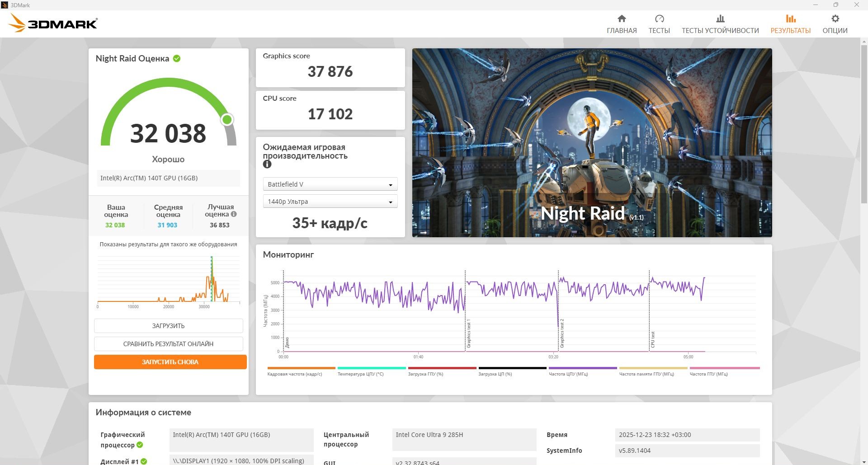Click Средняя оценка value 31 903
Image resolution: width=868 pixels, height=465 pixels.
click(x=167, y=225)
